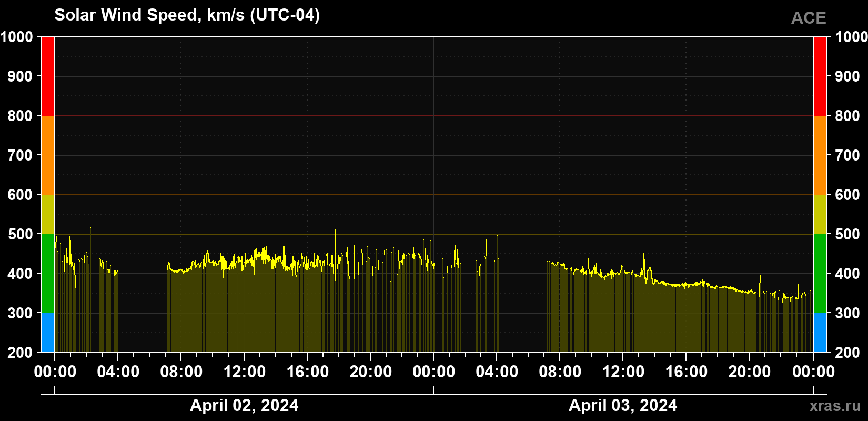Click the blue band on the right color scale
The image size is (868, 421).
820,333
